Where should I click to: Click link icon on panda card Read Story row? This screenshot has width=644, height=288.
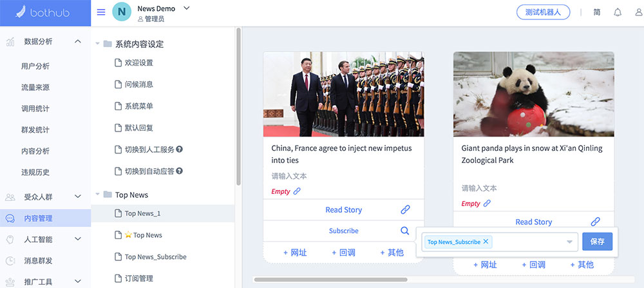click(595, 222)
